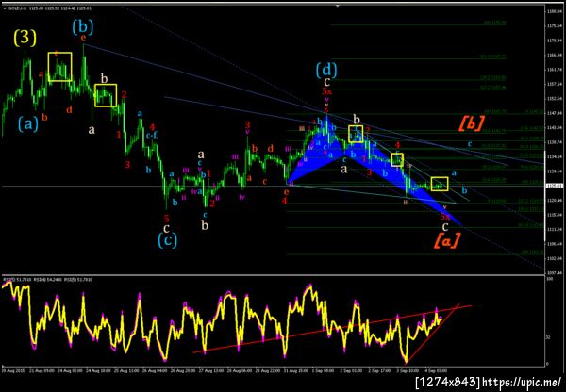Click the arrow beside the GOLD,H1 chart title

(5, 8)
